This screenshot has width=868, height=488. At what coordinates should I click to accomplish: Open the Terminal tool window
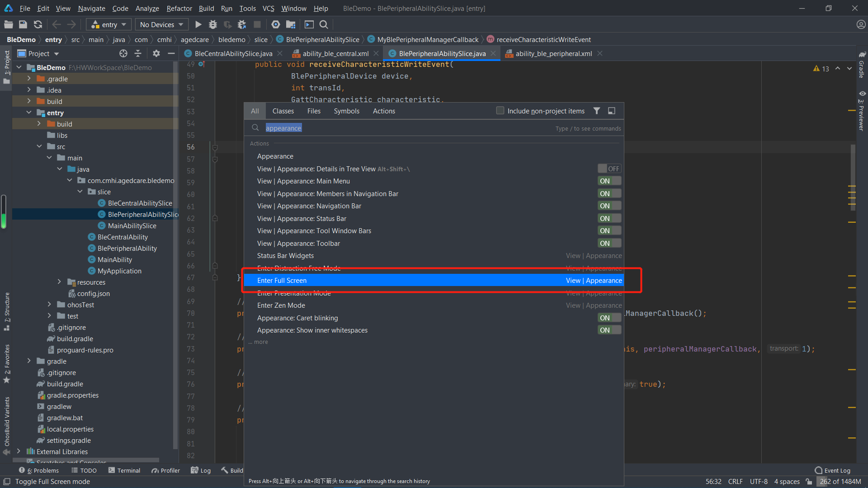point(124,470)
